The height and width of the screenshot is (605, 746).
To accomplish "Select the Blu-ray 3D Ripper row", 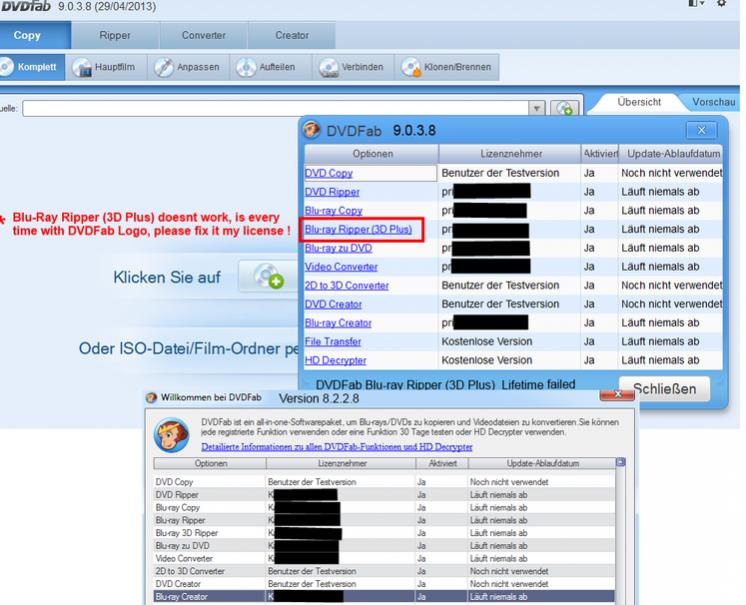I will pyautogui.click(x=384, y=533).
